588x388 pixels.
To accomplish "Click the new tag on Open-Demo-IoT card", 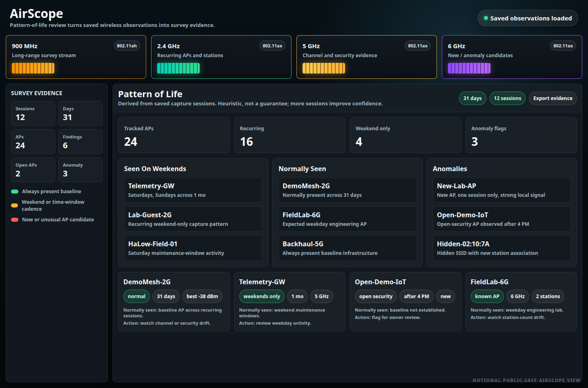I will (x=445, y=297).
